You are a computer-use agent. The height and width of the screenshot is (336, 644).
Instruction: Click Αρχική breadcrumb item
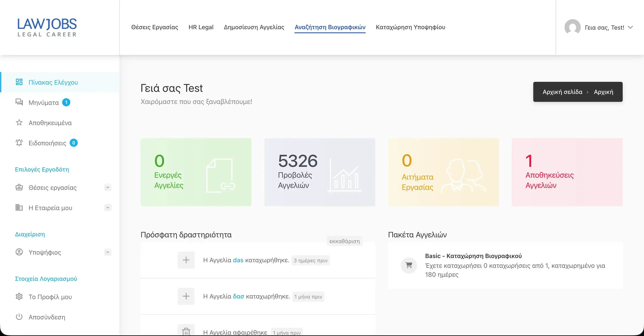[604, 92]
